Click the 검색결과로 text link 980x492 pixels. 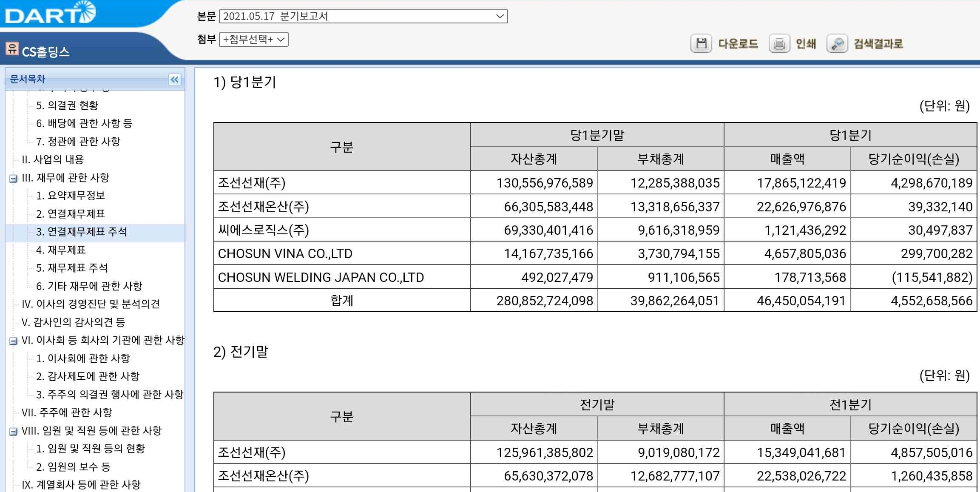878,44
